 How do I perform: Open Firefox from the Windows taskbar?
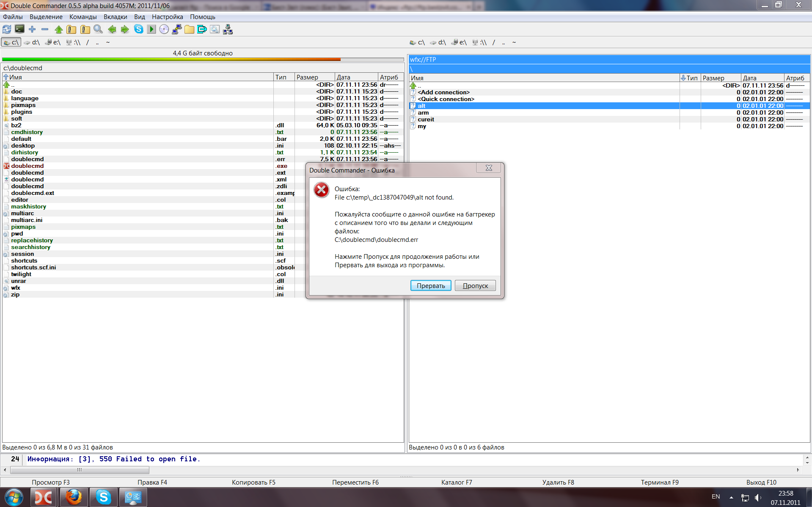74,497
